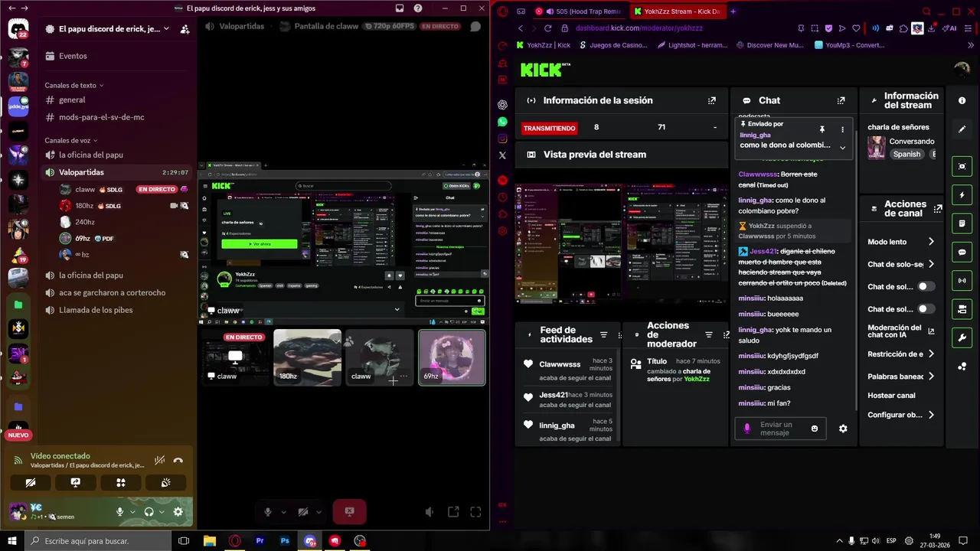The height and width of the screenshot is (551, 980).
Task: Adjust stream volume speaker icon in Discord
Action: pos(430,512)
